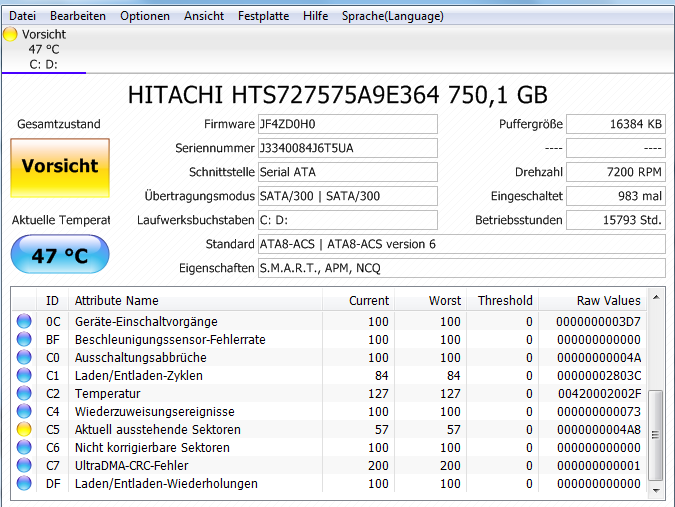Click the blue status icon of row BF
675x507 pixels.
(x=24, y=339)
